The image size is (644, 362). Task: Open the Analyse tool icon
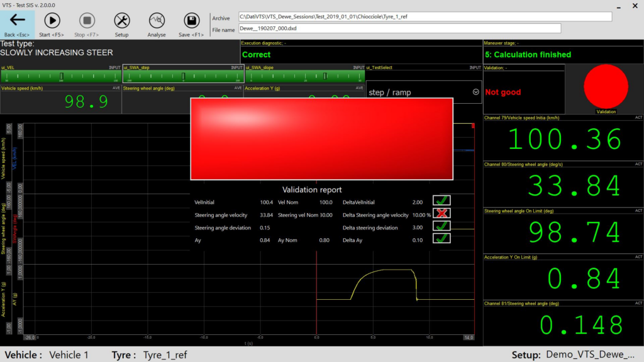[156, 21]
